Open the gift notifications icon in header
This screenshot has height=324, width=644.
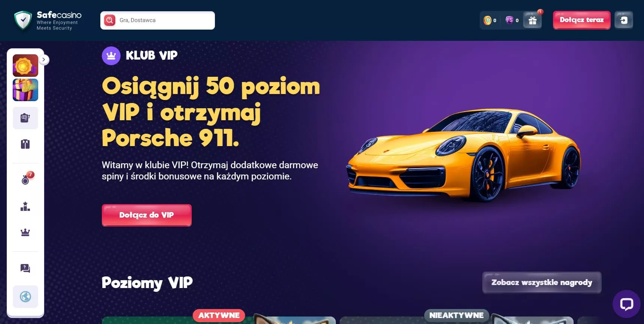click(532, 20)
